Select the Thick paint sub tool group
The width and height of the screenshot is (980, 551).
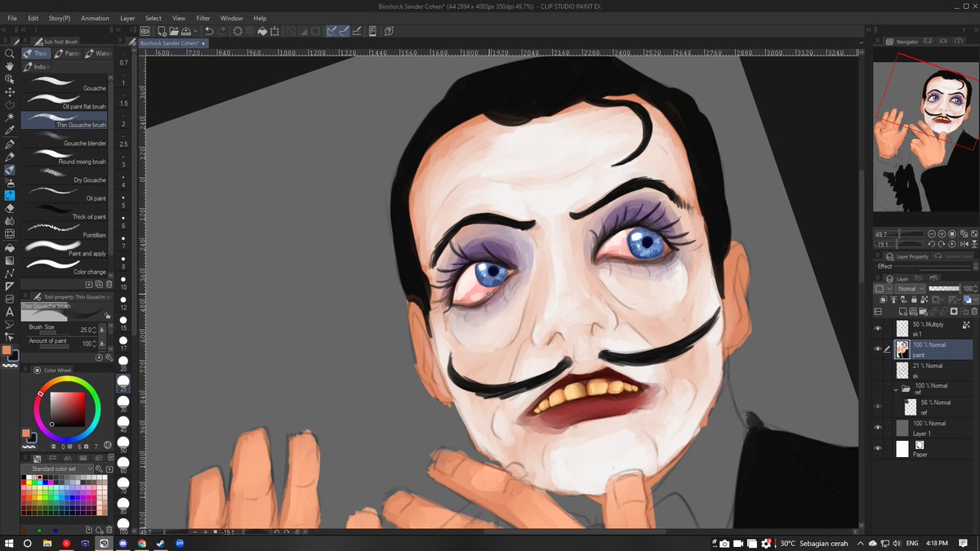pos(35,53)
